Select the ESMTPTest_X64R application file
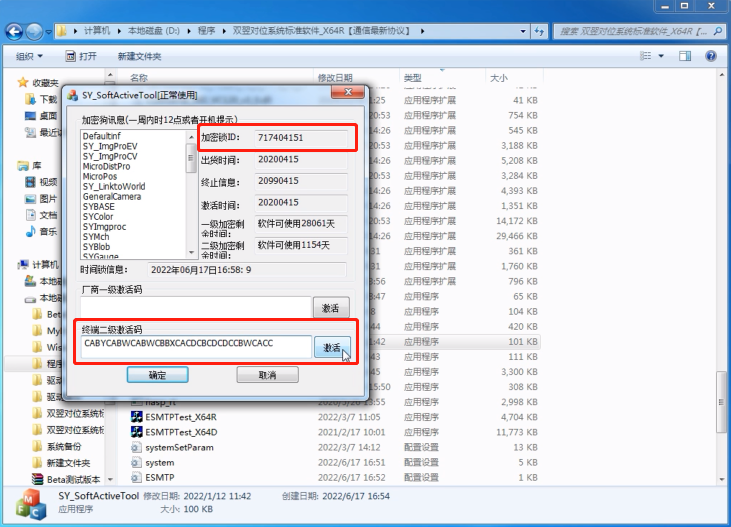Image resolution: width=731 pixels, height=527 pixels. coord(180,417)
